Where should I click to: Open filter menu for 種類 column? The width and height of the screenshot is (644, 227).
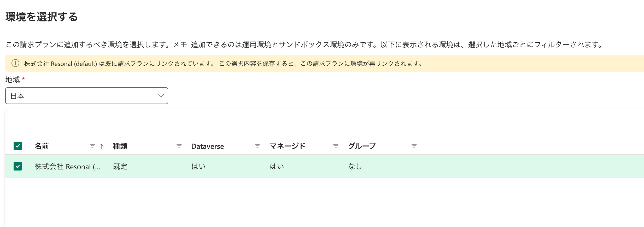click(x=179, y=146)
